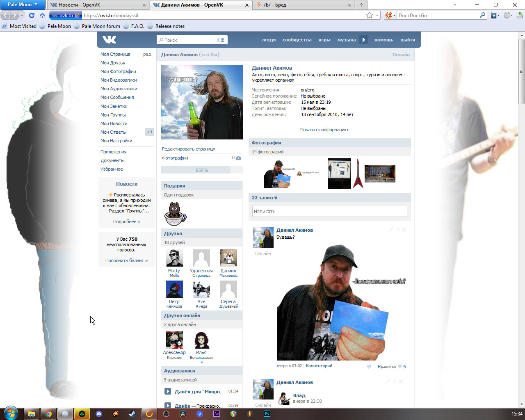Open Photoshop from the taskbar
Screen dimensions: 525x420
[x=267, y=414]
